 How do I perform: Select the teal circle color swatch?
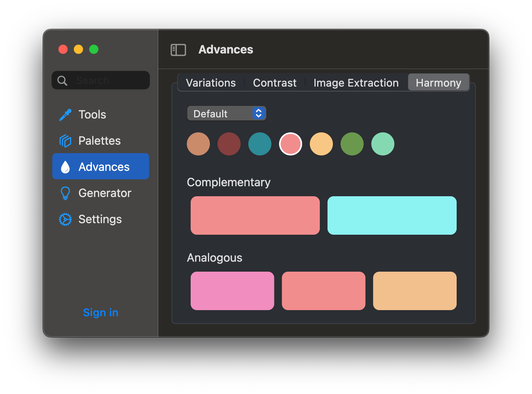[x=260, y=144]
